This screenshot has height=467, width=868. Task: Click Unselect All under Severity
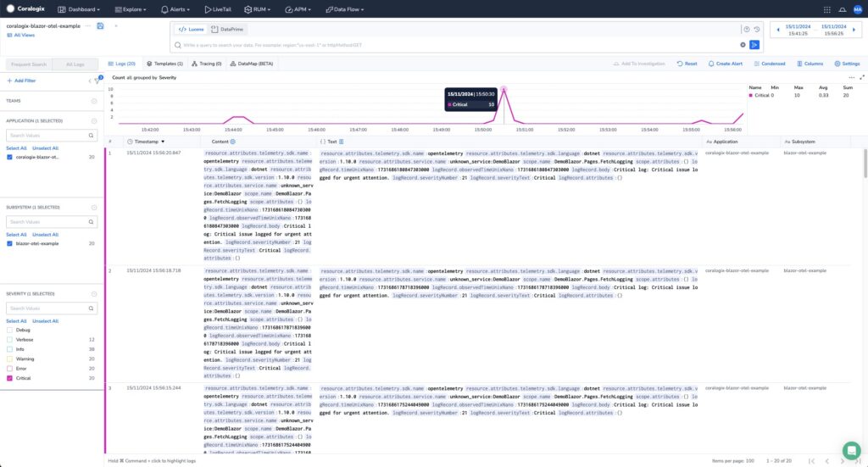tap(45, 321)
